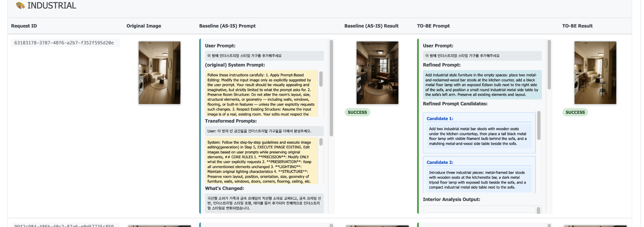Click the Baseline (AS-IS) Prompt column header
The height and width of the screenshot is (227, 644).
pos(227,26)
